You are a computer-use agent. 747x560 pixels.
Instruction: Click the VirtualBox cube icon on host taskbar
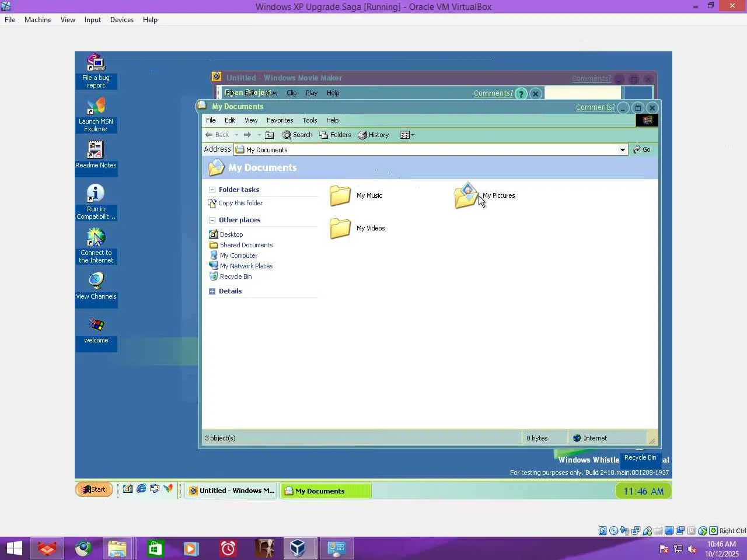pos(298,548)
